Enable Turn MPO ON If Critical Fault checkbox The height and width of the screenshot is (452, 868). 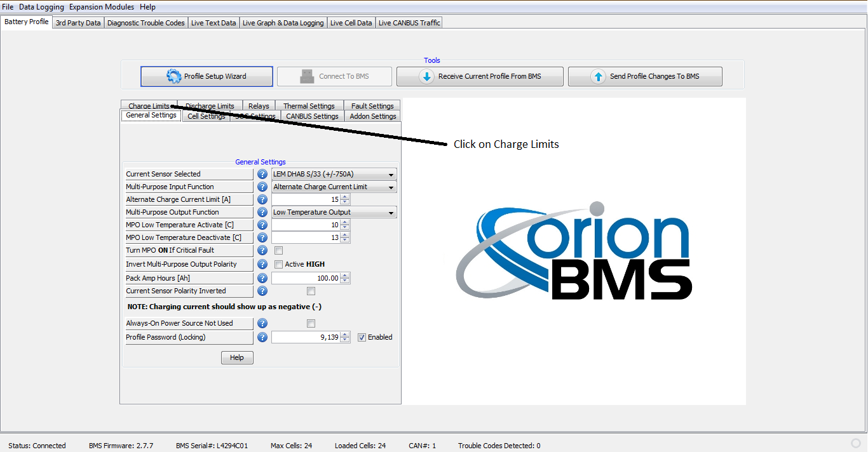click(278, 251)
